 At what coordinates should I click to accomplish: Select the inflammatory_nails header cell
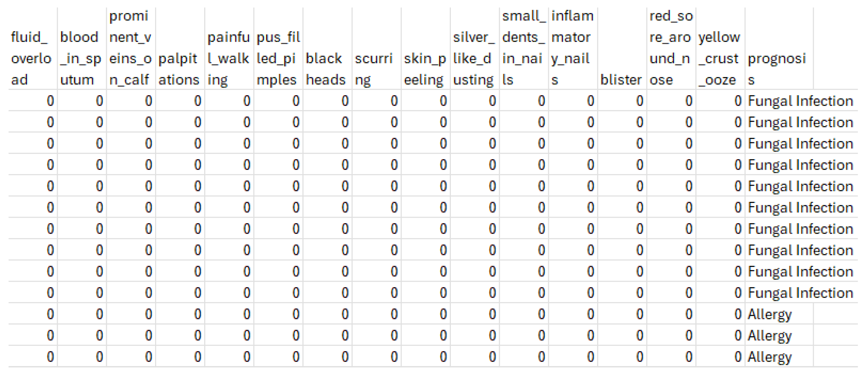[573, 48]
